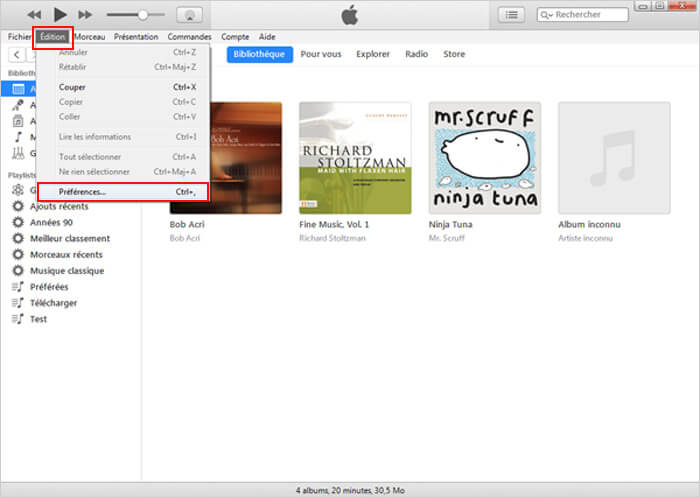Select the Années 90 playlist
700x498 pixels.
[x=51, y=222]
